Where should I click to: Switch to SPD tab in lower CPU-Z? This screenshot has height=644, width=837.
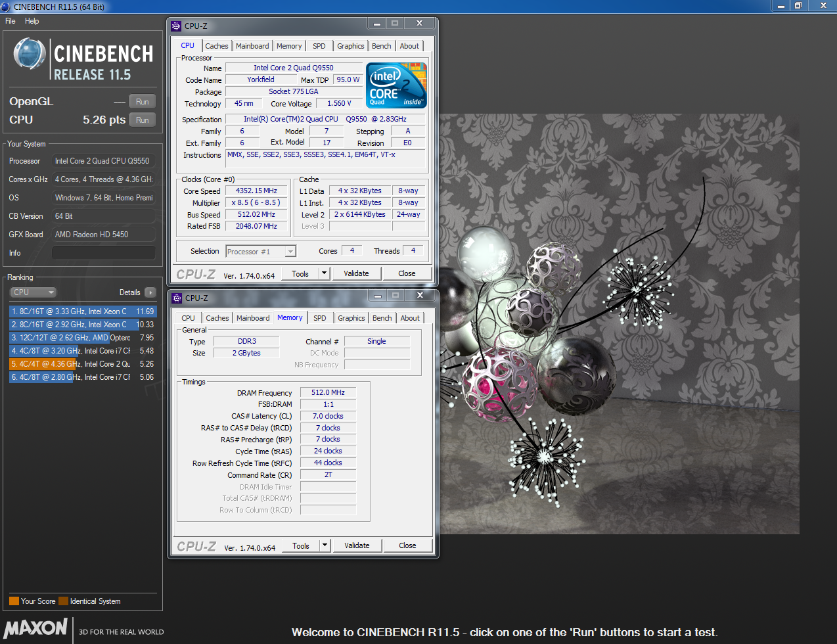[320, 318]
